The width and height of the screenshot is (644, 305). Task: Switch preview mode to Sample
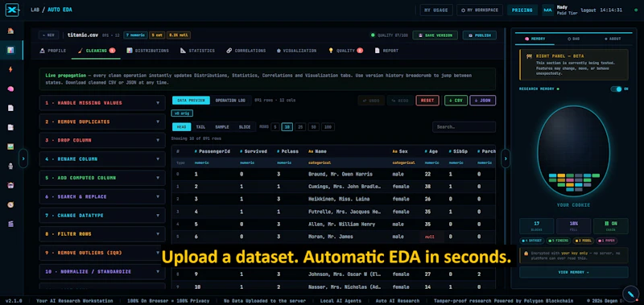222,127
